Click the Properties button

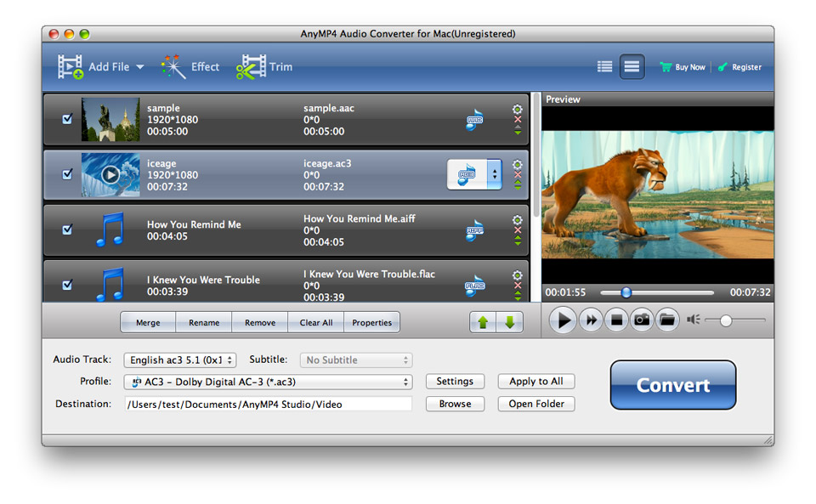(371, 322)
